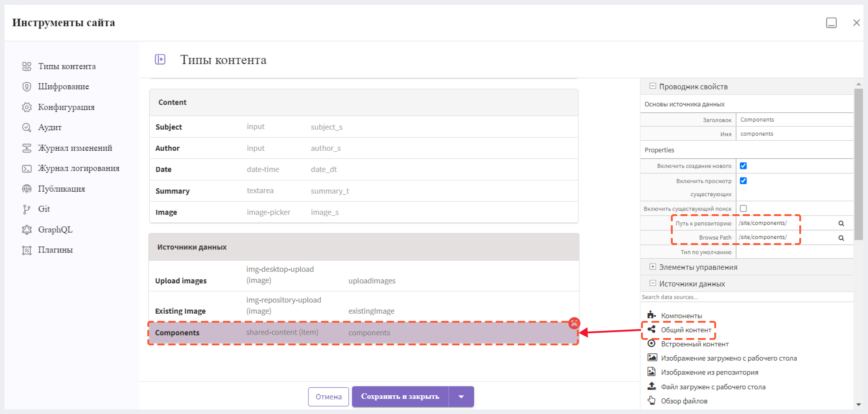Image resolution: width=868 pixels, height=414 pixels.
Task: Collapse the Источники данных palette section
Action: (x=652, y=283)
